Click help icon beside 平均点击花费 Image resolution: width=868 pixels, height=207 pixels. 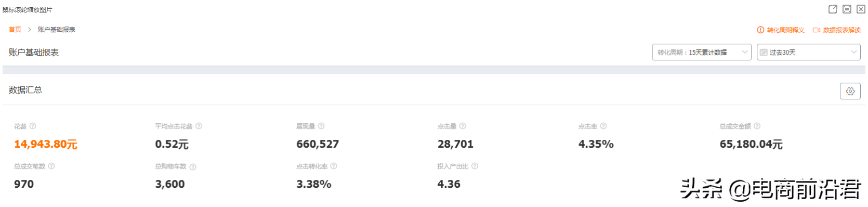click(199, 126)
